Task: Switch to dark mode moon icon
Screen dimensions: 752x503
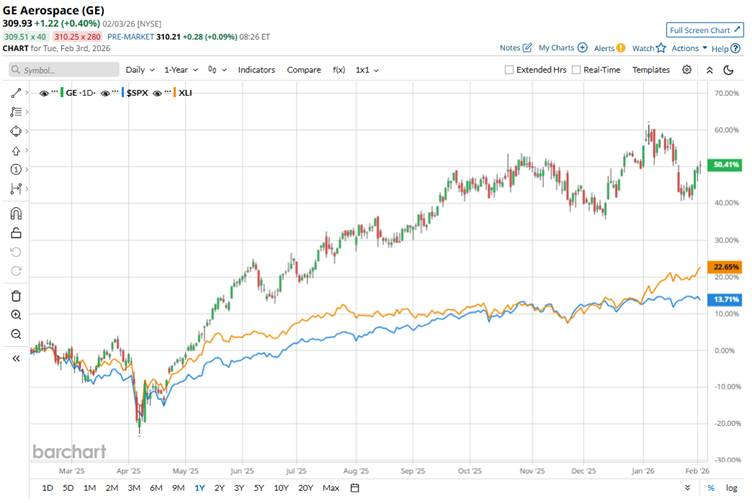Action: 733,70
